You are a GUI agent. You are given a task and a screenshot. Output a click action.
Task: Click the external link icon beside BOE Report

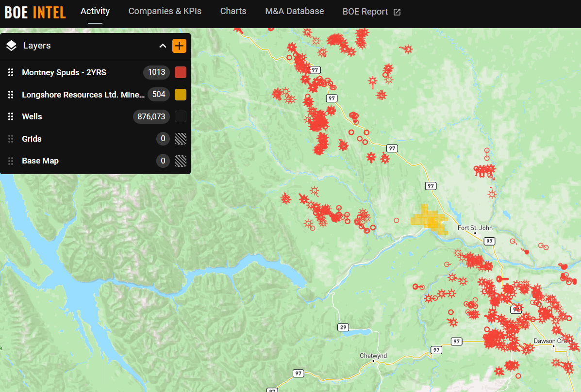click(397, 12)
